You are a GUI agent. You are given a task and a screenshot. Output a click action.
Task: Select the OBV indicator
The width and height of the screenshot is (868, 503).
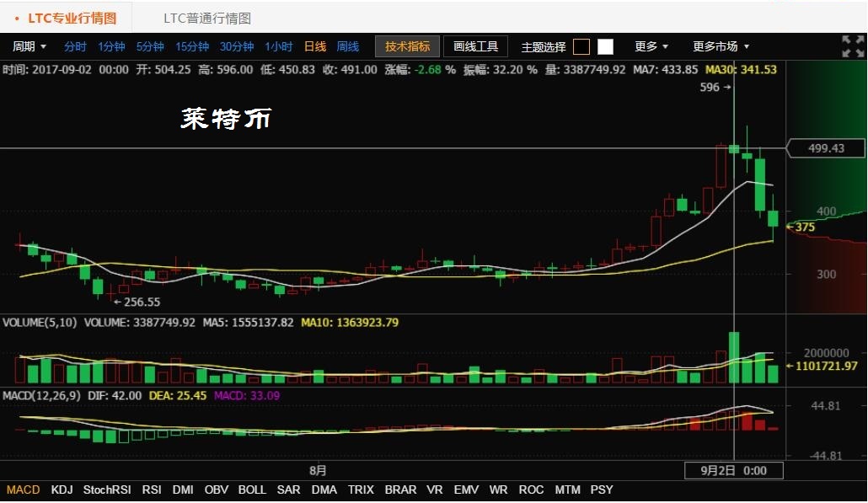tap(217, 490)
